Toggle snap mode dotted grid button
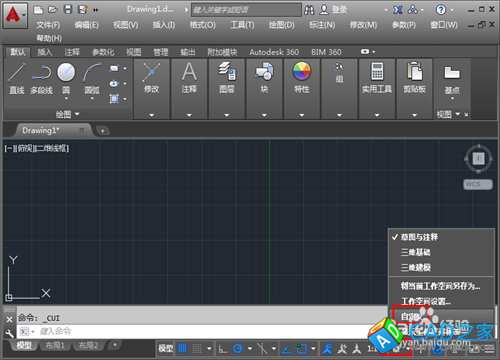Image resolution: width=500 pixels, height=360 pixels. pos(197,349)
